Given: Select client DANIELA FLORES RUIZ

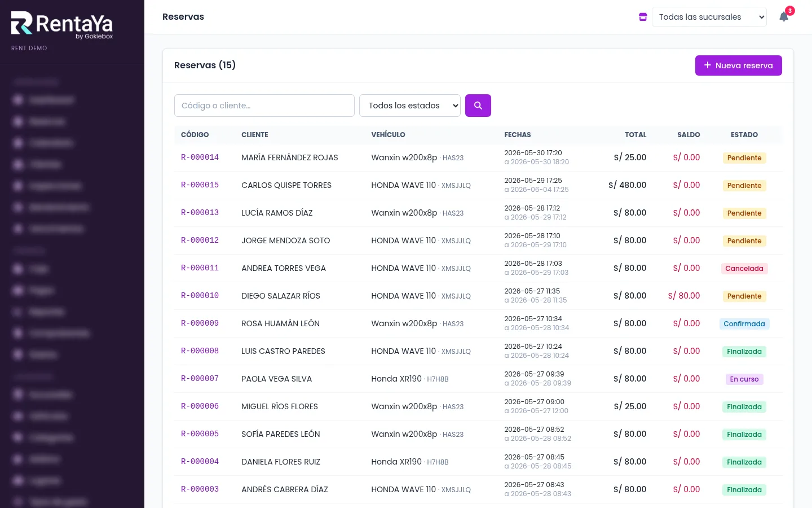Looking at the screenshot, I should 281,462.
